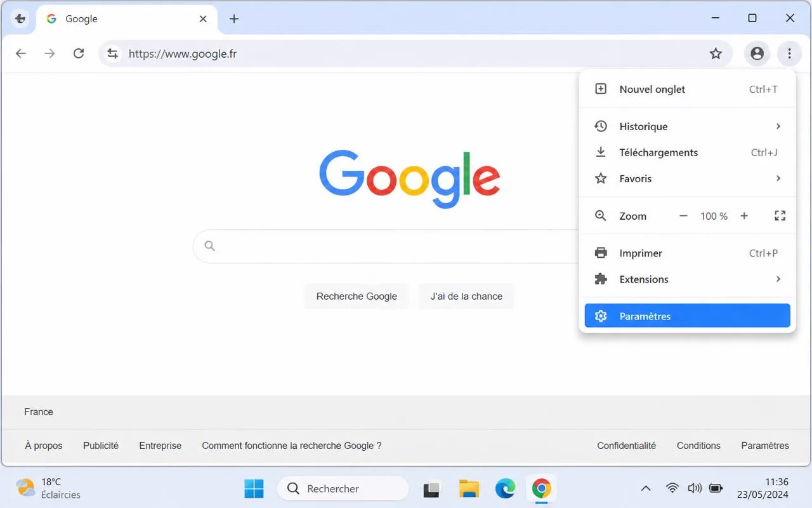Choose Imprimer from the menu

point(687,253)
